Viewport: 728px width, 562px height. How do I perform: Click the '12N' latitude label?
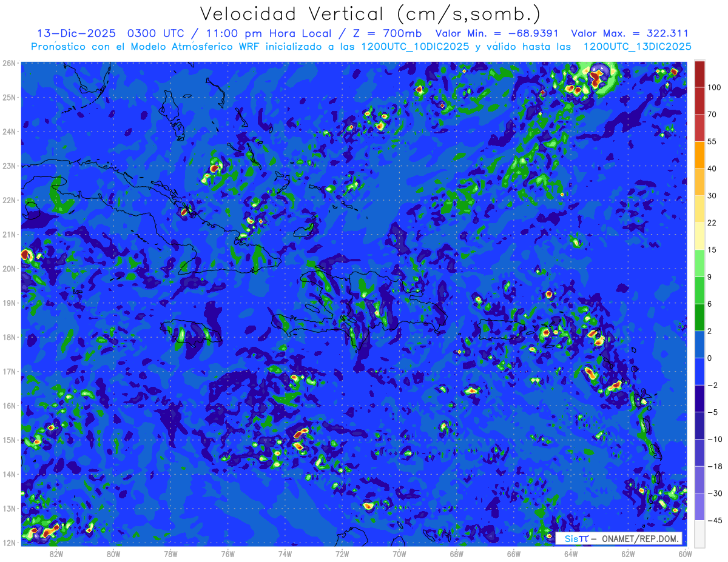pos(9,543)
